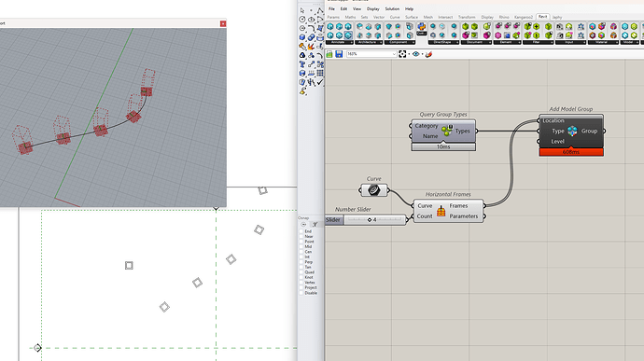Click the first icon in Annotate group
The height and width of the screenshot is (361, 644).
tap(330, 27)
